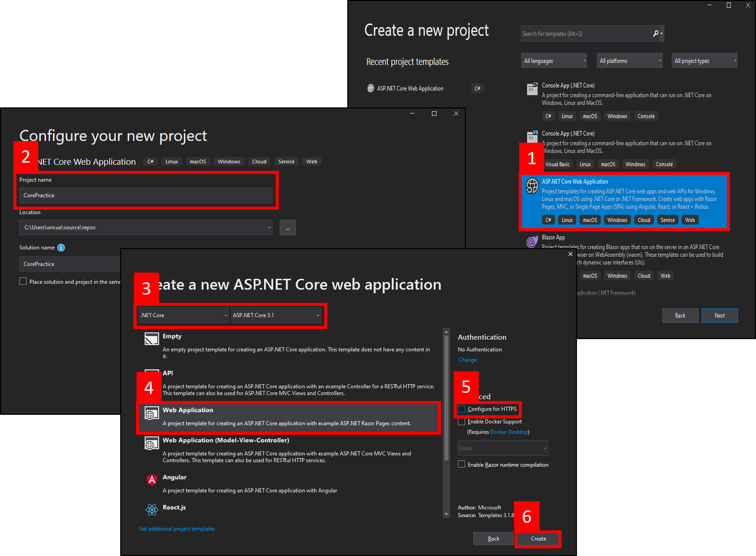The image size is (756, 556).
Task: Click Back in the ASP.NET Core web application dialog
Action: click(494, 539)
